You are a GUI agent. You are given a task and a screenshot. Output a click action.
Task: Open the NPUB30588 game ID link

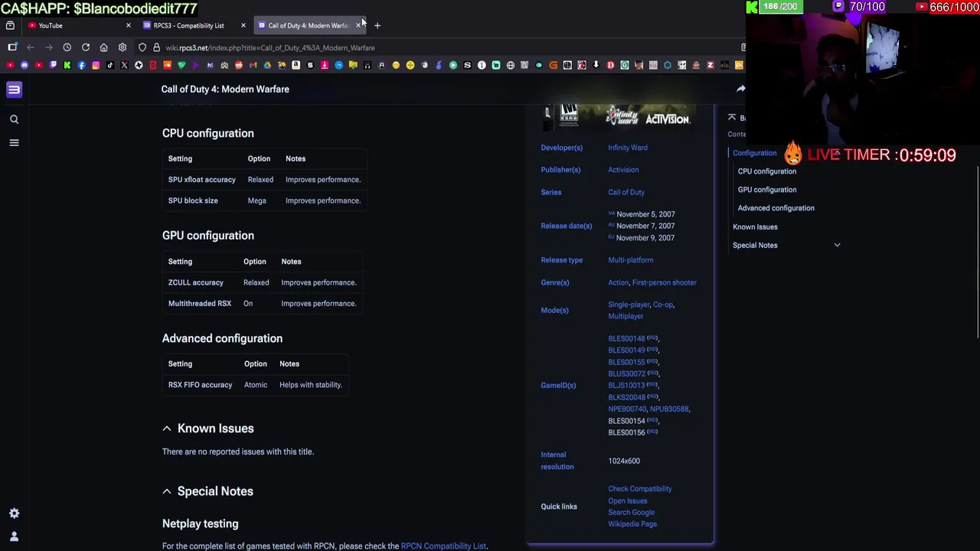coord(669,409)
